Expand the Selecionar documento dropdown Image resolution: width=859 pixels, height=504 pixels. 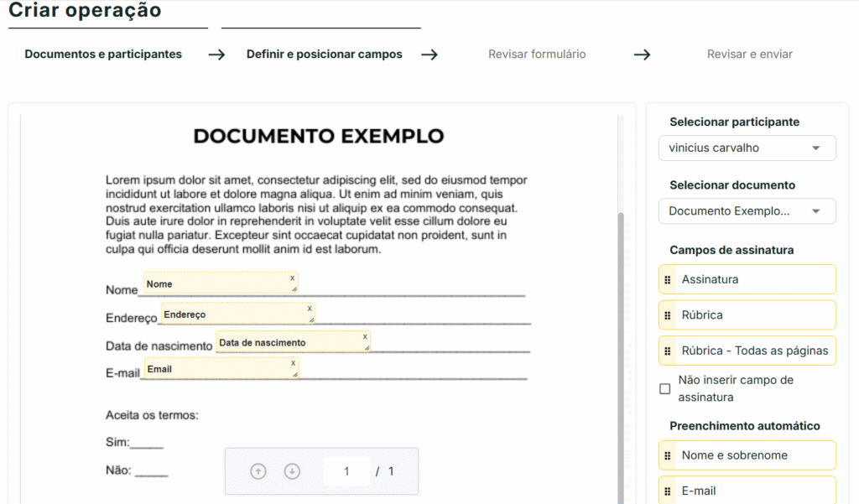pyautogui.click(x=747, y=211)
